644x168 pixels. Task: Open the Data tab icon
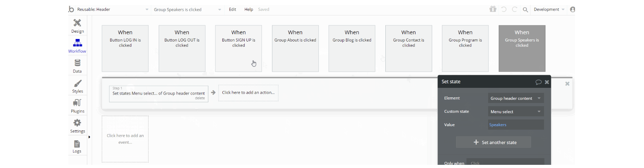(77, 66)
